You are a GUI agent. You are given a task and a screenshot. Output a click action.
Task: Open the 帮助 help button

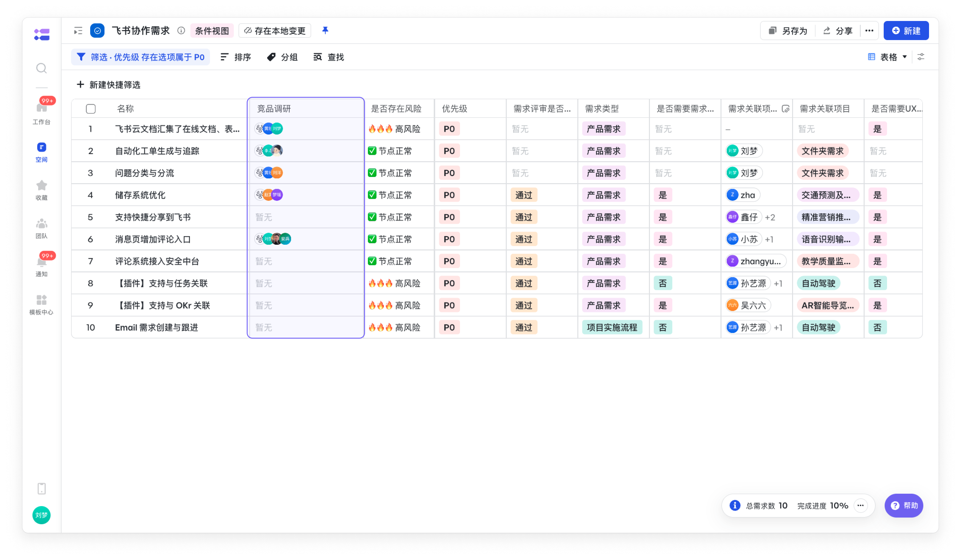point(904,505)
